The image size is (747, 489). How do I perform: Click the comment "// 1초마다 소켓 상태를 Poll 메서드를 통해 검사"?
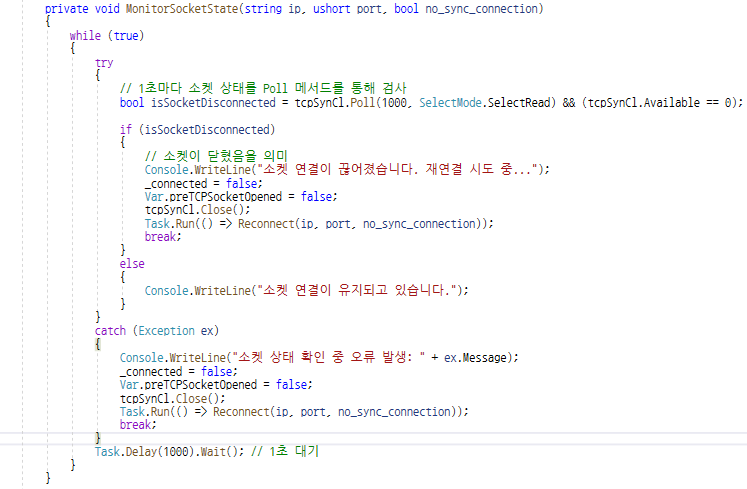263,88
